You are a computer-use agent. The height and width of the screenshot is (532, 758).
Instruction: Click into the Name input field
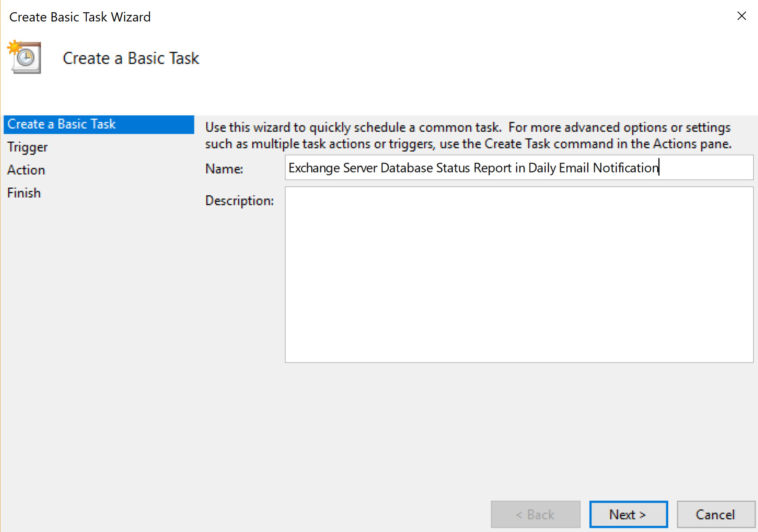coord(519,168)
